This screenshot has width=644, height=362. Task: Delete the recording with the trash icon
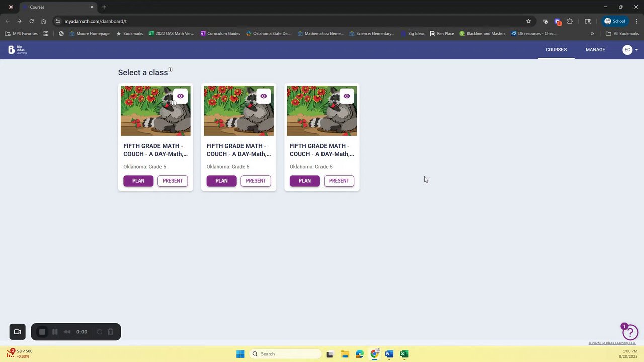[x=111, y=332]
